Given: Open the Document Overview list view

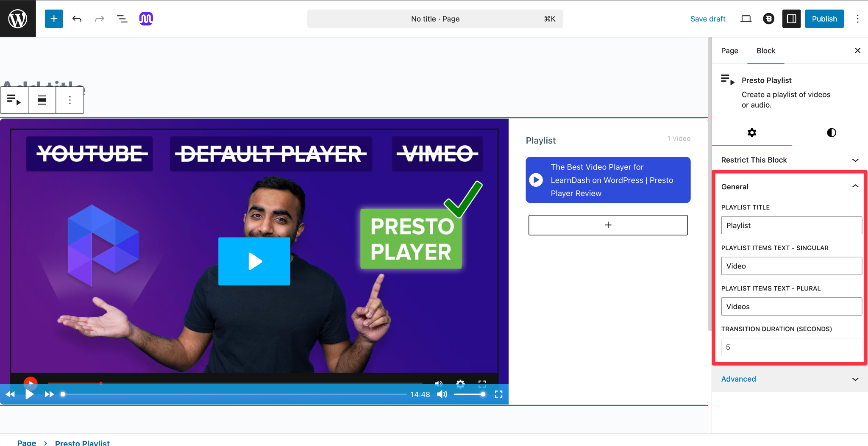Looking at the screenshot, I should point(122,19).
